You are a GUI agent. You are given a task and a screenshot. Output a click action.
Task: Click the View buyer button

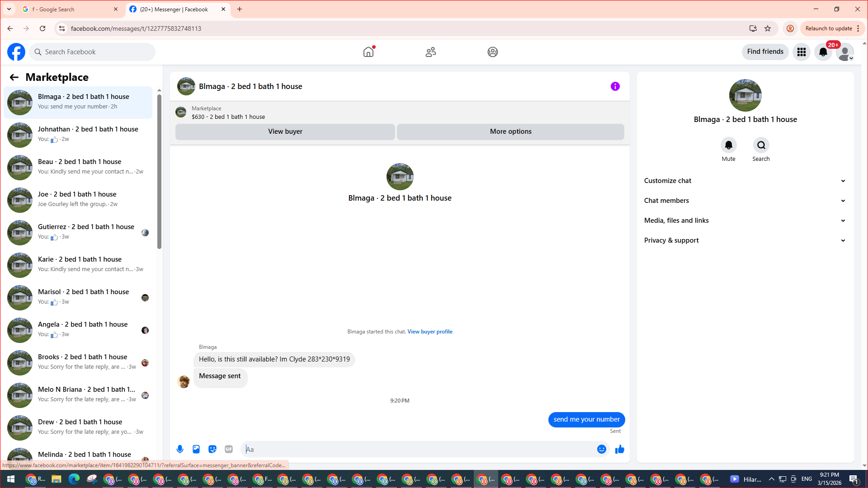click(x=285, y=131)
